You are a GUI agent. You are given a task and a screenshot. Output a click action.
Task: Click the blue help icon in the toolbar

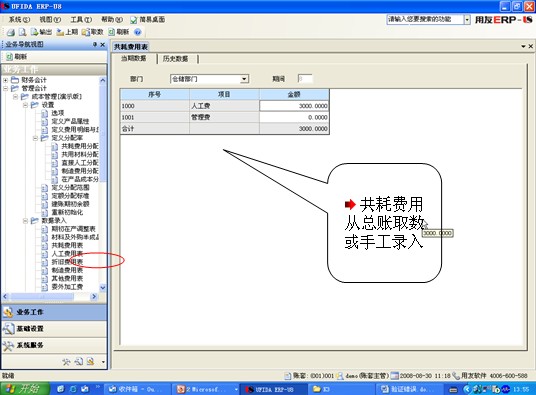[x=137, y=32]
